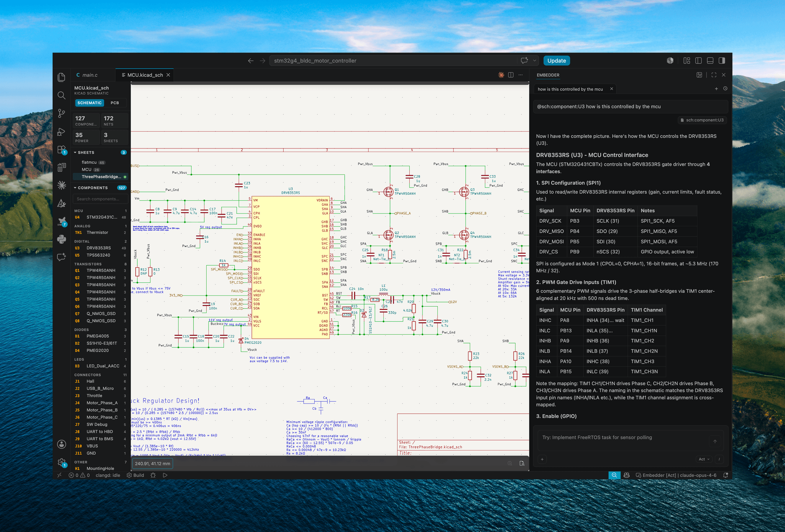The image size is (785, 532).
Task: Click the notifications bell in status bar
Action: click(725, 475)
